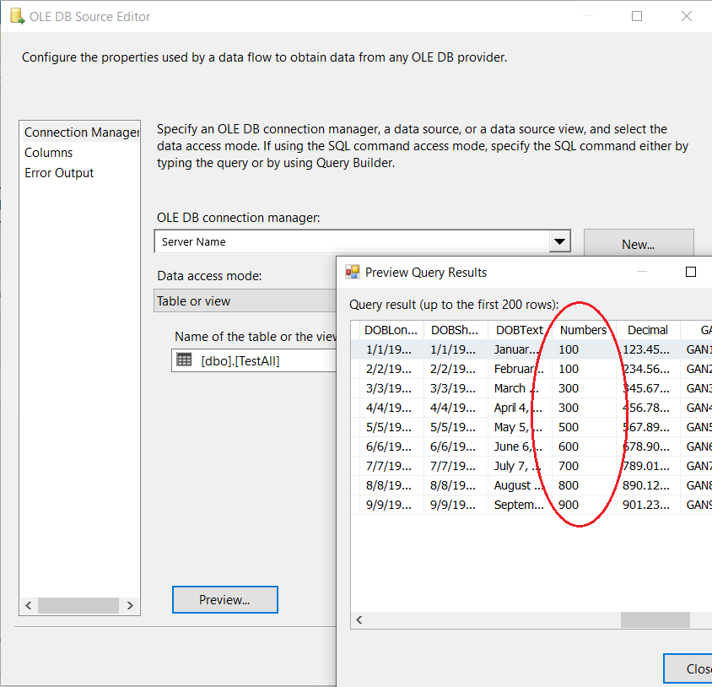Click the Close button in preview window
Viewport: 712px width, 687px height.
coord(690,669)
